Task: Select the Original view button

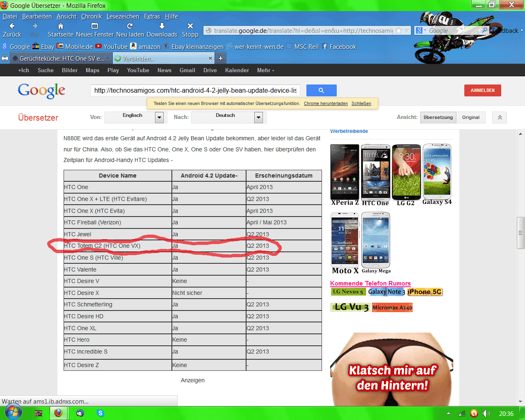Action: click(471, 117)
